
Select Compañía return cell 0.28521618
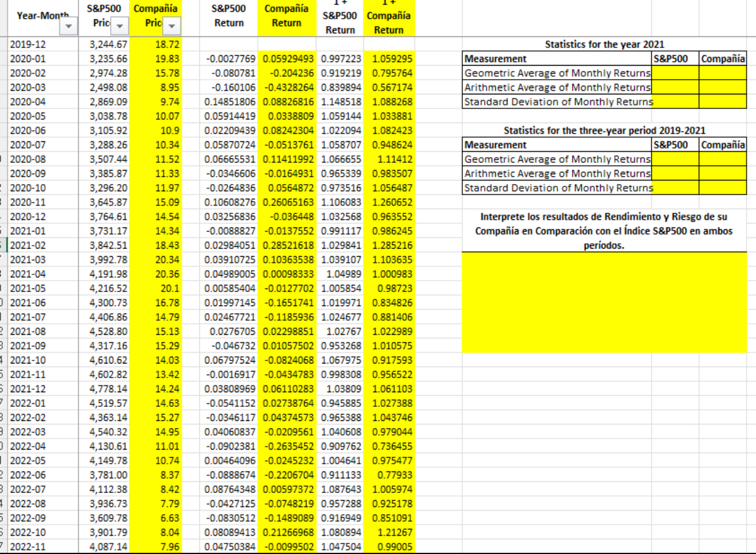(x=287, y=245)
